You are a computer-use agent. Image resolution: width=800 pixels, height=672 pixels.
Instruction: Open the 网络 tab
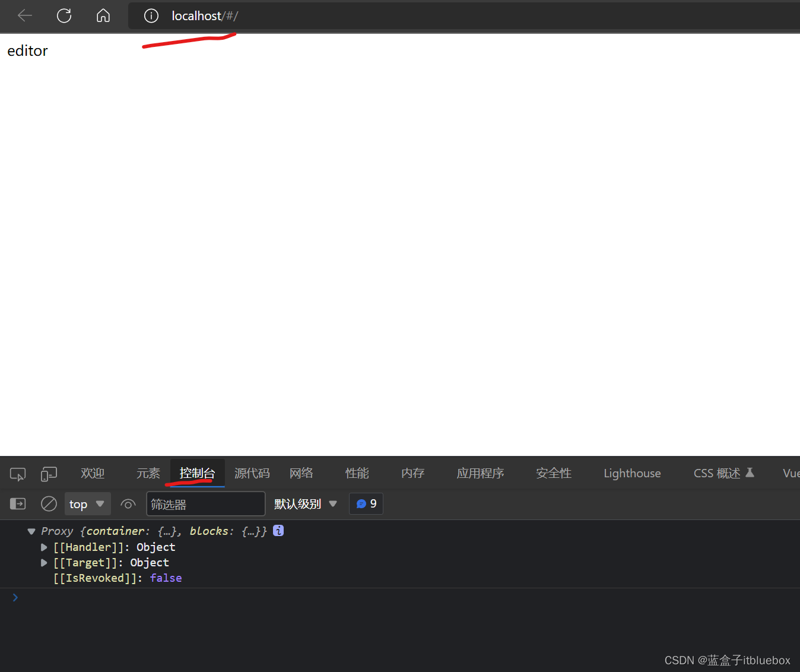[x=301, y=473]
